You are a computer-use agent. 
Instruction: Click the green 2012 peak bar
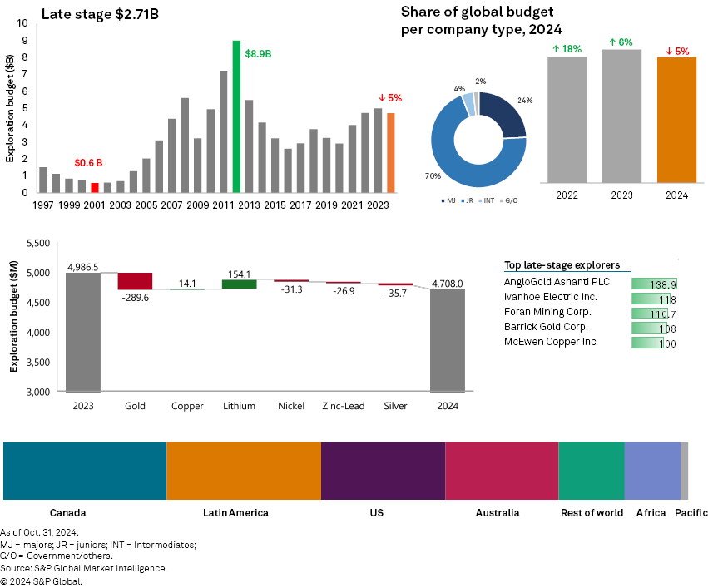point(236,116)
